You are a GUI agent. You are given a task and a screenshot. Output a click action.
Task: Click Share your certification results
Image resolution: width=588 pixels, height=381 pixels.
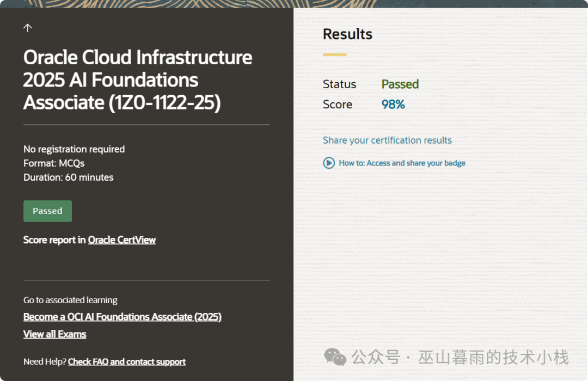[x=388, y=140]
